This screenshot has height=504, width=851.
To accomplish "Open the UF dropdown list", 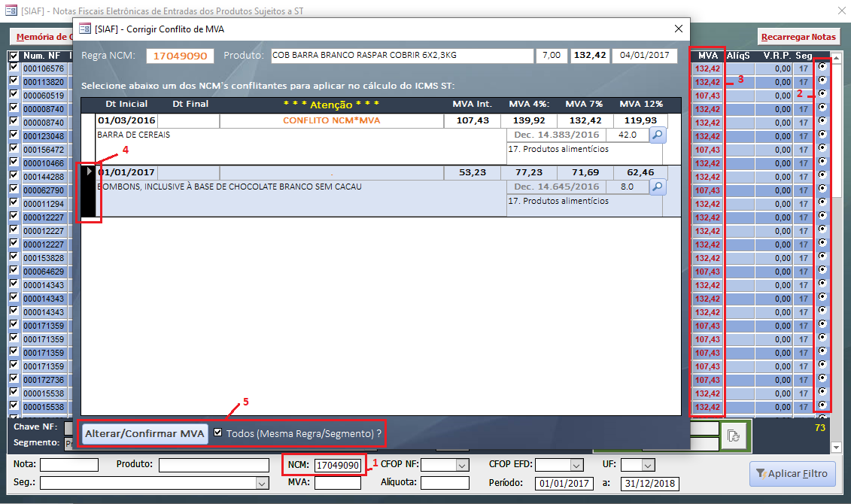I will [646, 466].
